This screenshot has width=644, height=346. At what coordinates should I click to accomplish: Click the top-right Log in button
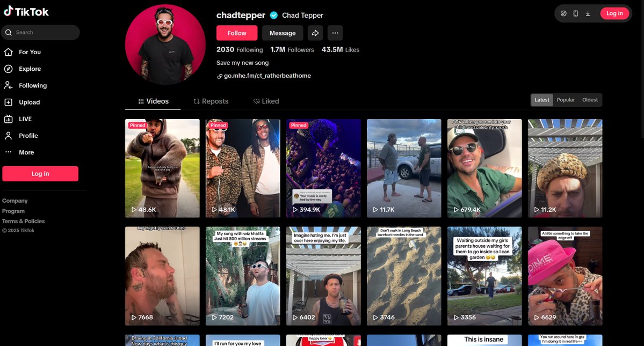pyautogui.click(x=614, y=13)
